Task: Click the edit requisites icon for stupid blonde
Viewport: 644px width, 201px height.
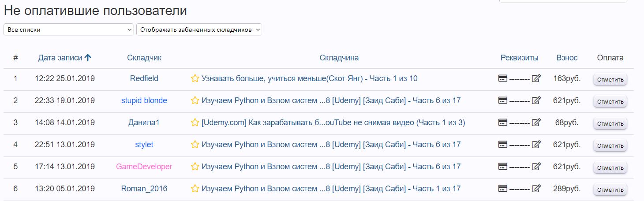Action: (x=536, y=100)
